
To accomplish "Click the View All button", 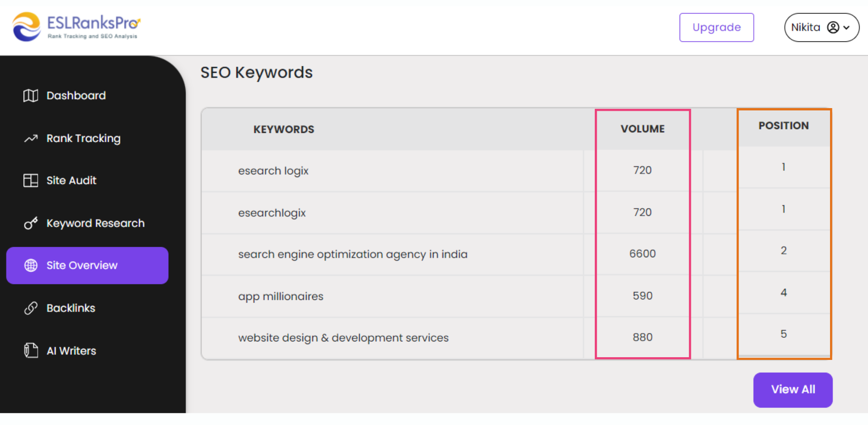I will 793,389.
